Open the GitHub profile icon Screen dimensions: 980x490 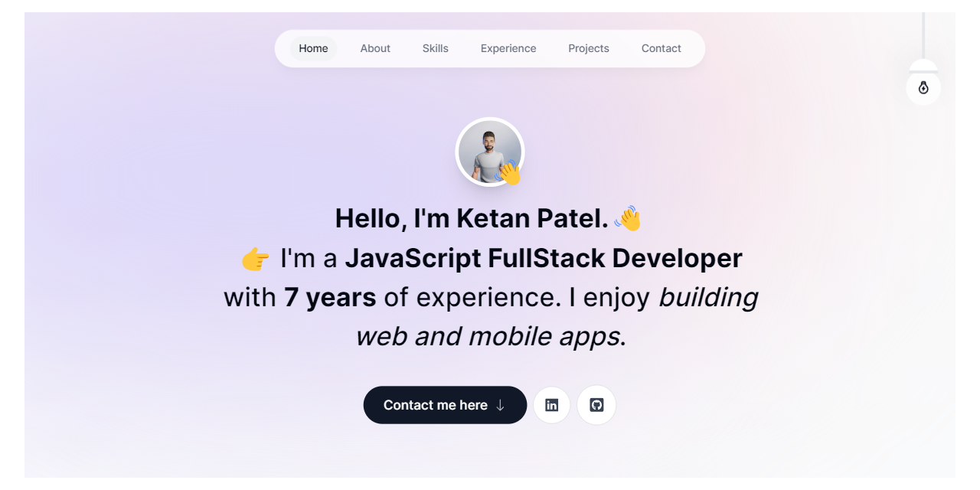[596, 405]
